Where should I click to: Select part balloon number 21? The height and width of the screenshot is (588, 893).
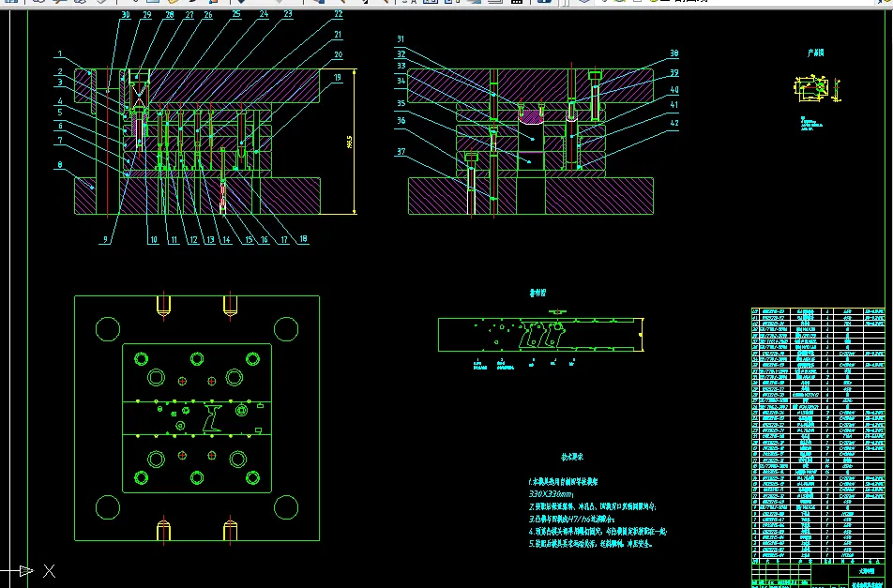[339, 35]
